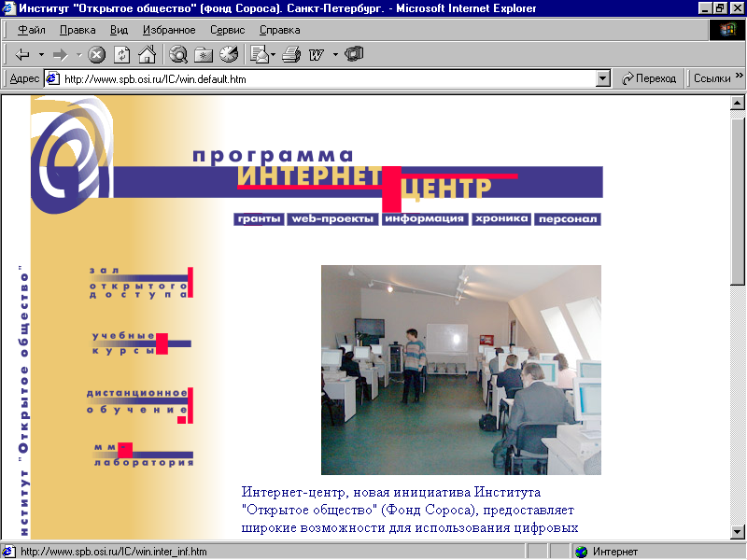Expand the Edit button dropdown arrow

(335, 55)
